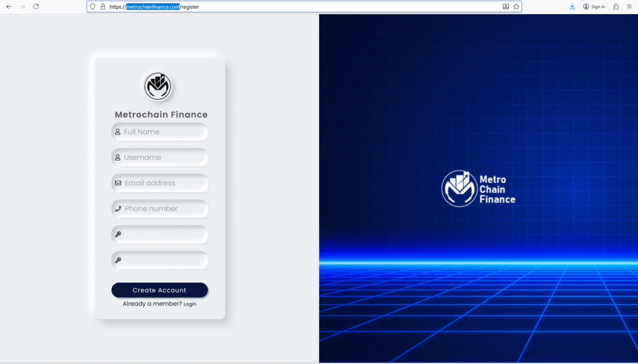Open the Downloads panel

[x=572, y=6]
